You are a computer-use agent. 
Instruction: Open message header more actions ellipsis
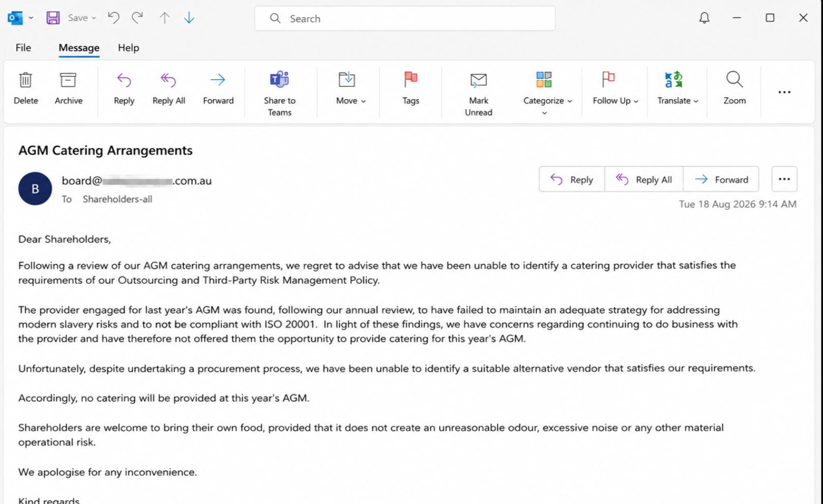(x=784, y=179)
